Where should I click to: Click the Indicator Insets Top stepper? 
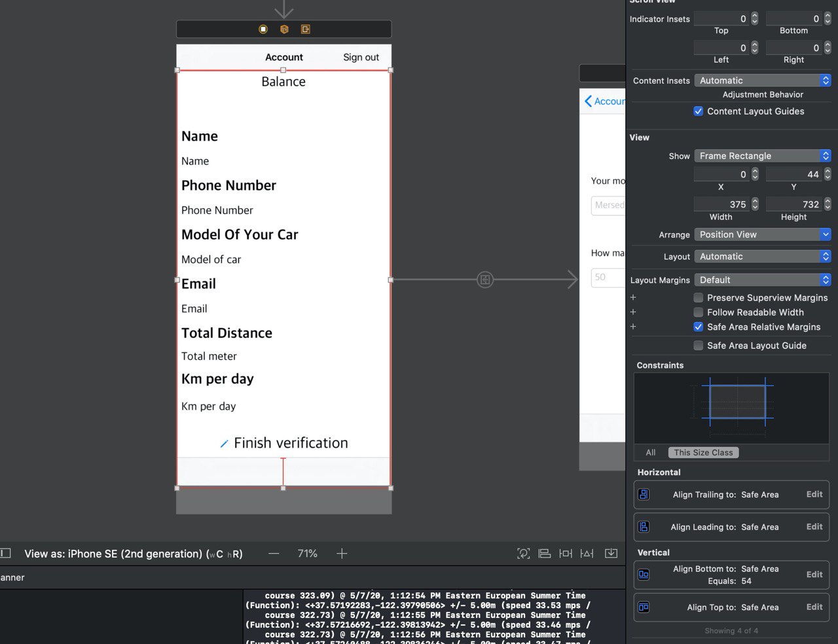755,18
